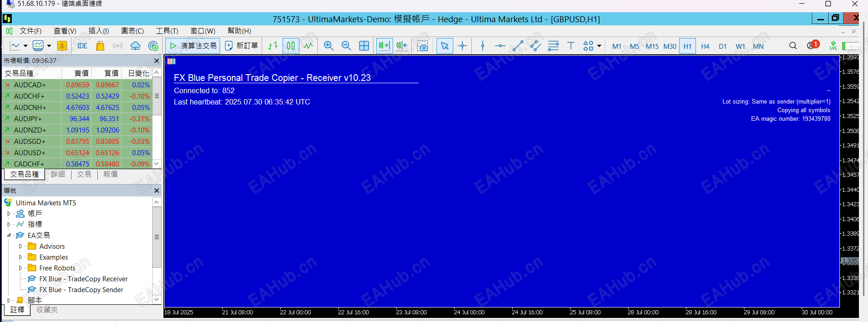Close the Market Watch panel

pyautogui.click(x=157, y=61)
